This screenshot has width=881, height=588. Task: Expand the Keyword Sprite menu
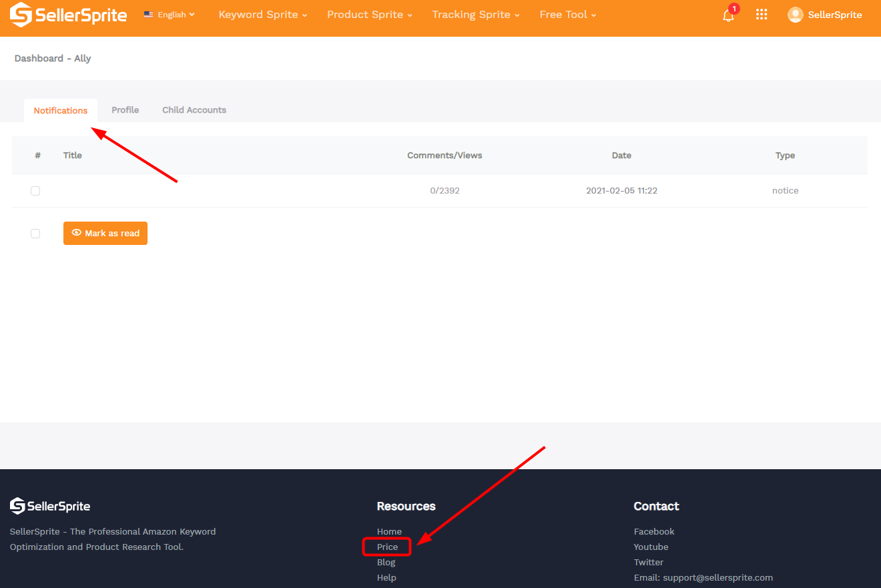click(263, 15)
